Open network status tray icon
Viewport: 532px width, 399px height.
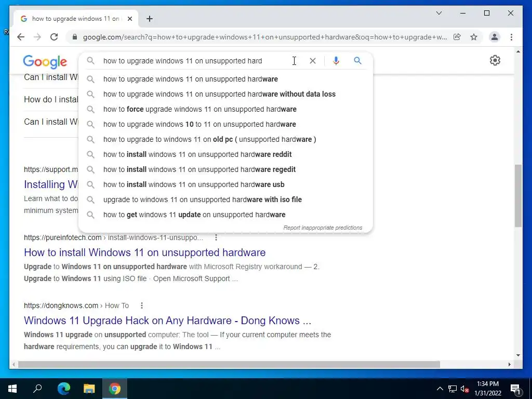tap(453, 389)
